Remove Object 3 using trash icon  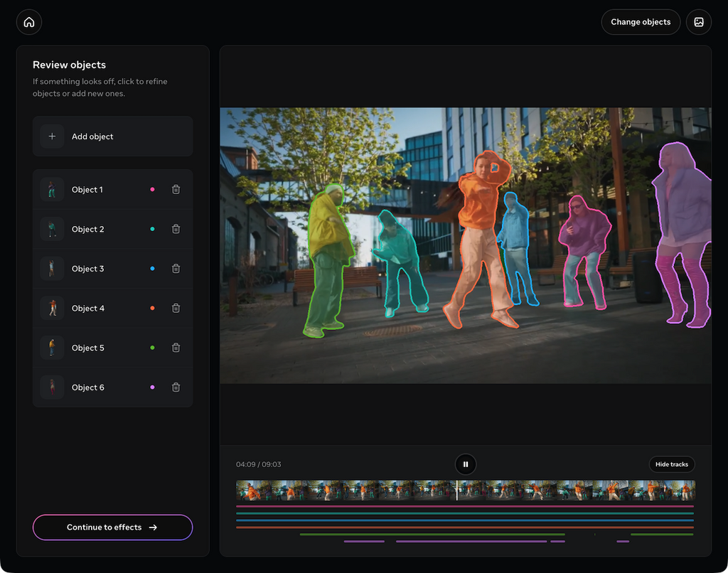coord(176,269)
